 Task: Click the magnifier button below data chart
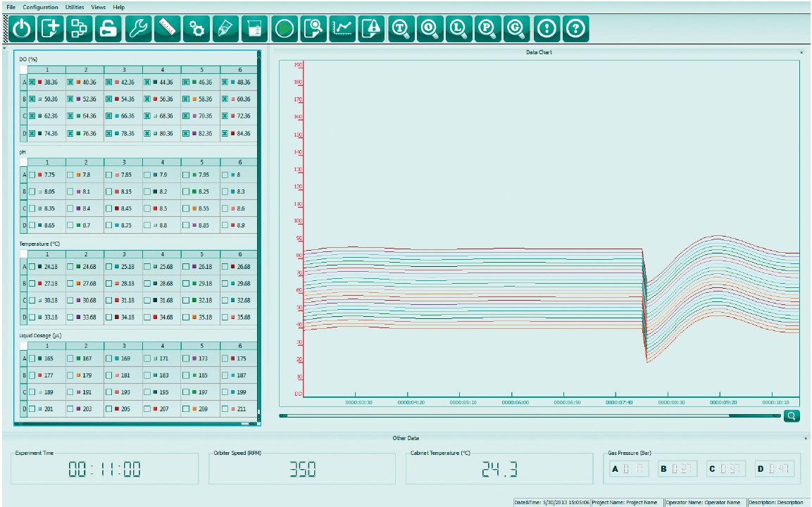[x=792, y=416]
